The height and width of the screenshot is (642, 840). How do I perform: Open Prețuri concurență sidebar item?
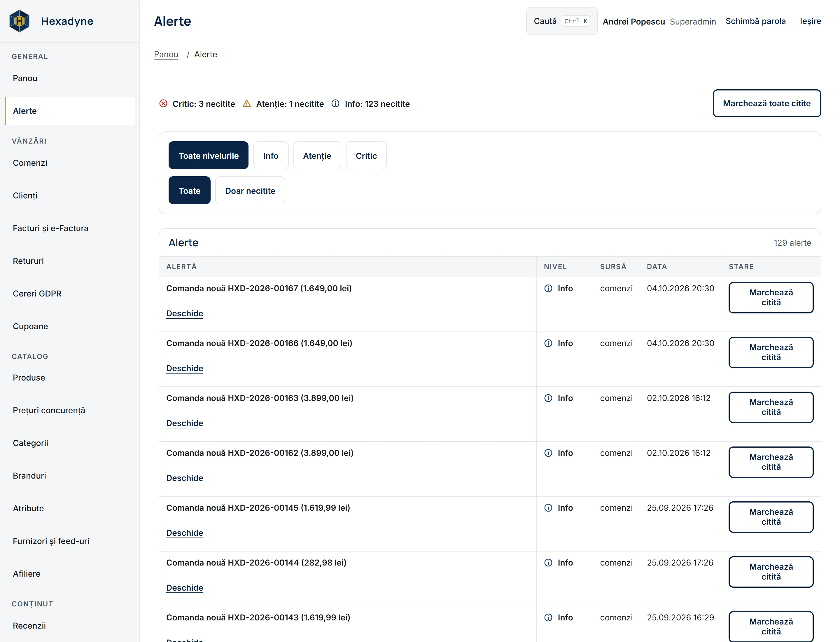click(69, 410)
